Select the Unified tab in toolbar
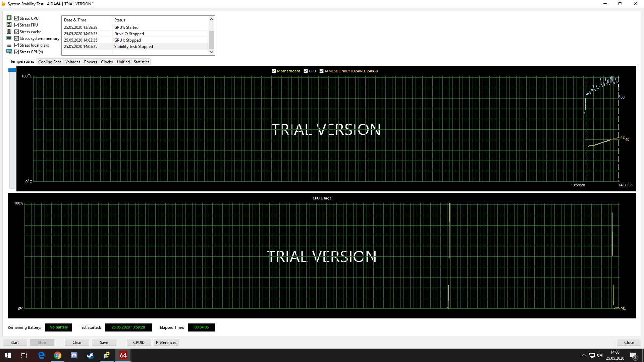The image size is (644, 362). click(123, 61)
